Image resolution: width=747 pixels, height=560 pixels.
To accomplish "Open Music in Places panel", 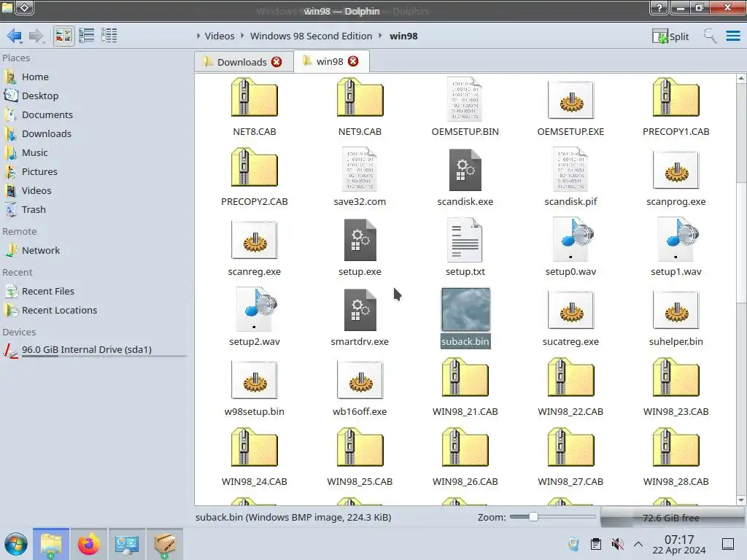I will point(34,153).
